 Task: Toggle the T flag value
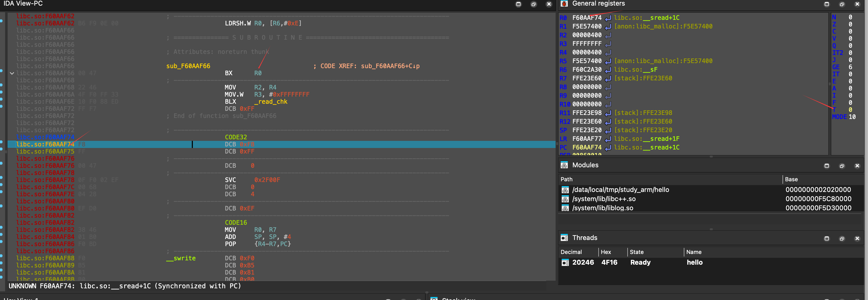(x=850, y=110)
